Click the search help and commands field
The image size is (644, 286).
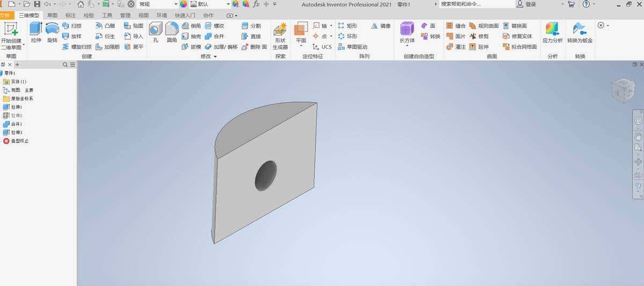coord(475,4)
